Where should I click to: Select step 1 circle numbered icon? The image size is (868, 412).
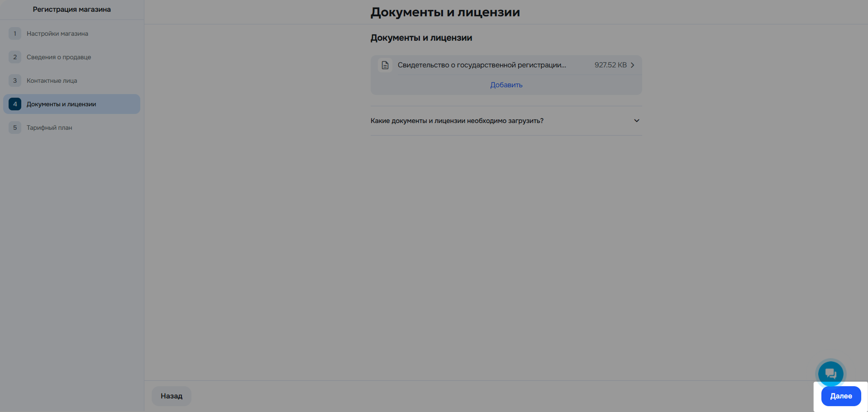14,33
